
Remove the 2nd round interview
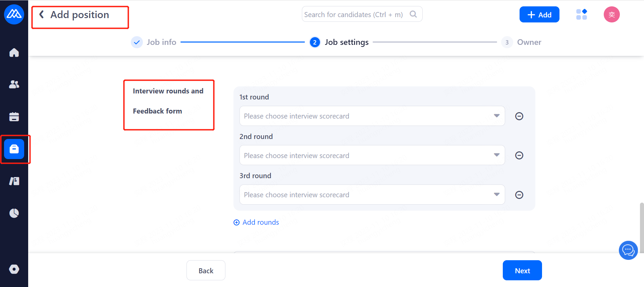[519, 155]
